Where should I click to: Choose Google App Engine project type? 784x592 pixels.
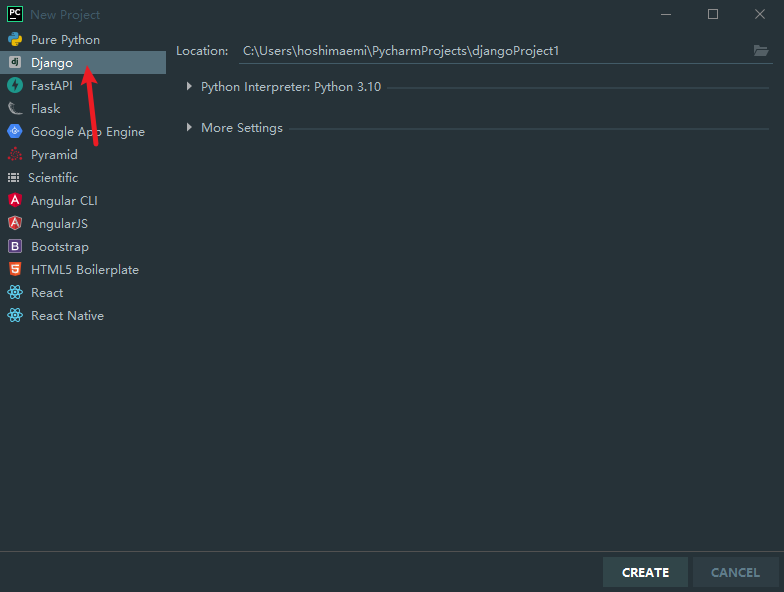pos(88,132)
